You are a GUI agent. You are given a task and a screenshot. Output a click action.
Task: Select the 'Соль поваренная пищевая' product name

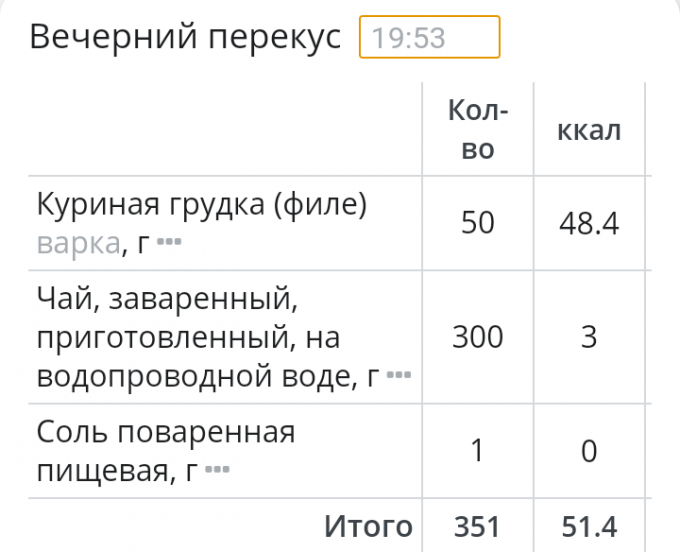tap(165, 433)
